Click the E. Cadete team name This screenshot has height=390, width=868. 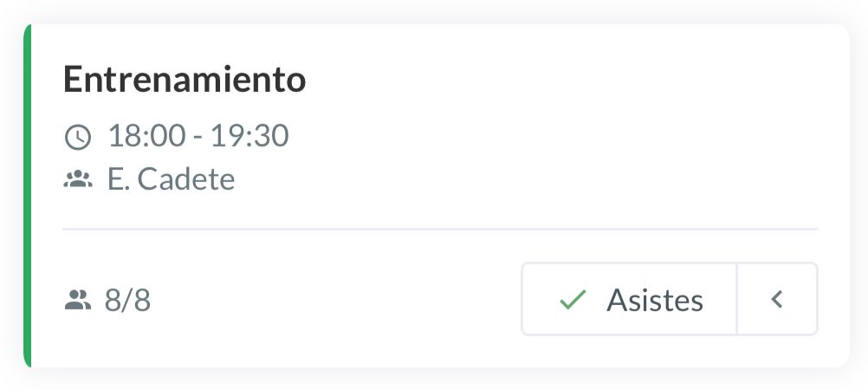point(171,180)
